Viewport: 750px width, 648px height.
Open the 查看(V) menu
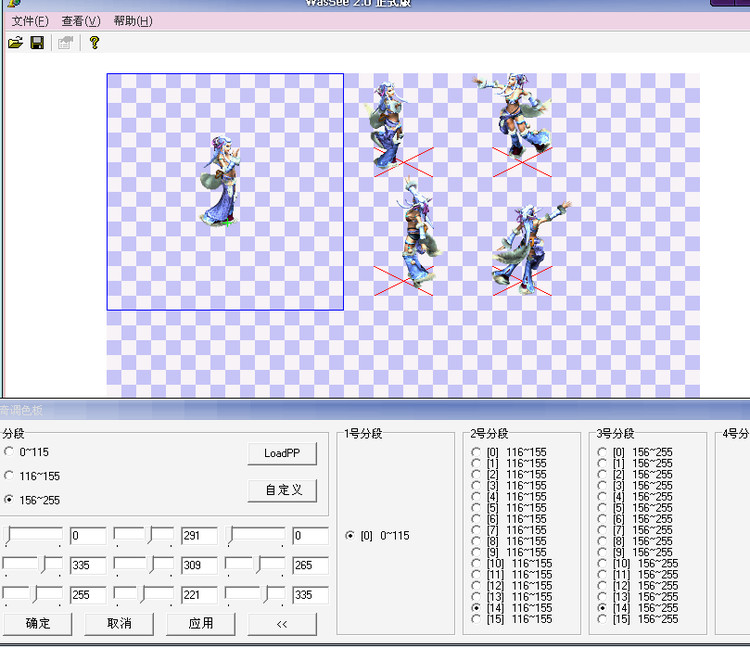coord(81,21)
